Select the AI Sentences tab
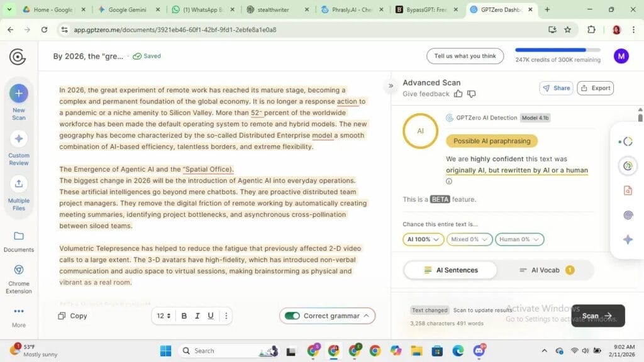The height and width of the screenshot is (362, 644). (450, 270)
